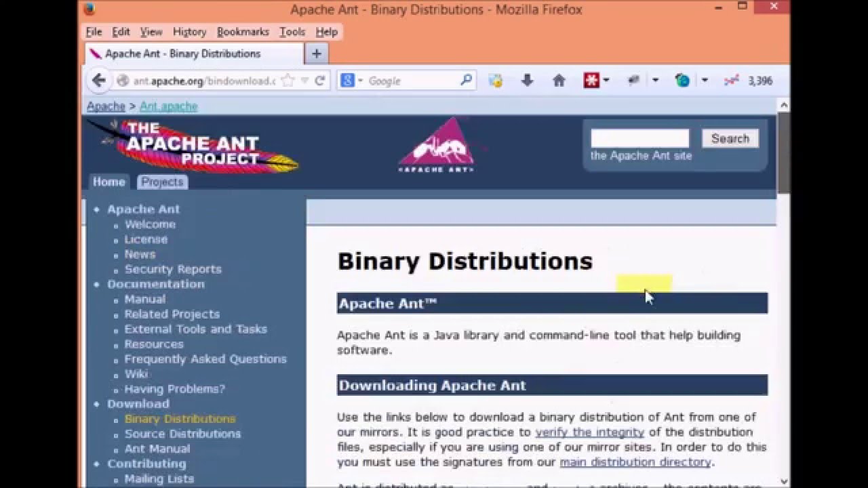Open the Manual sidebar link

(144, 299)
